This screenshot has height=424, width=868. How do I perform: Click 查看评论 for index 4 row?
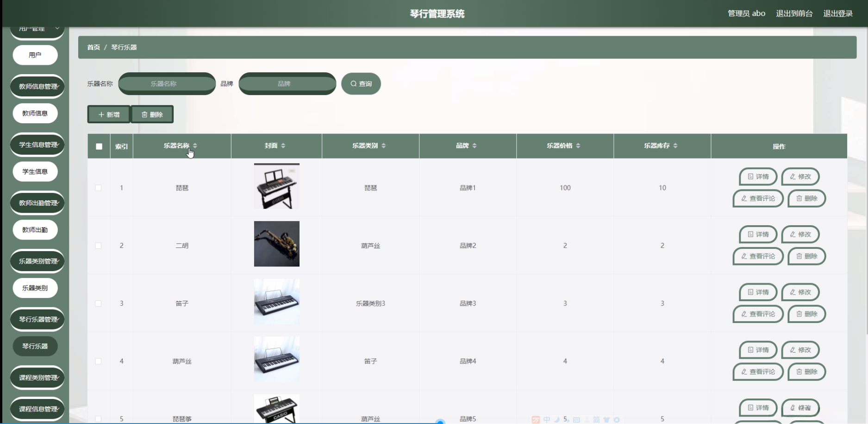[x=758, y=372]
